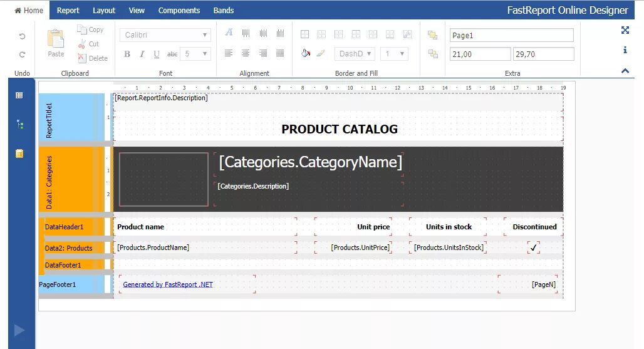
Task: Click the fullscreen expand icon
Action: point(625,30)
